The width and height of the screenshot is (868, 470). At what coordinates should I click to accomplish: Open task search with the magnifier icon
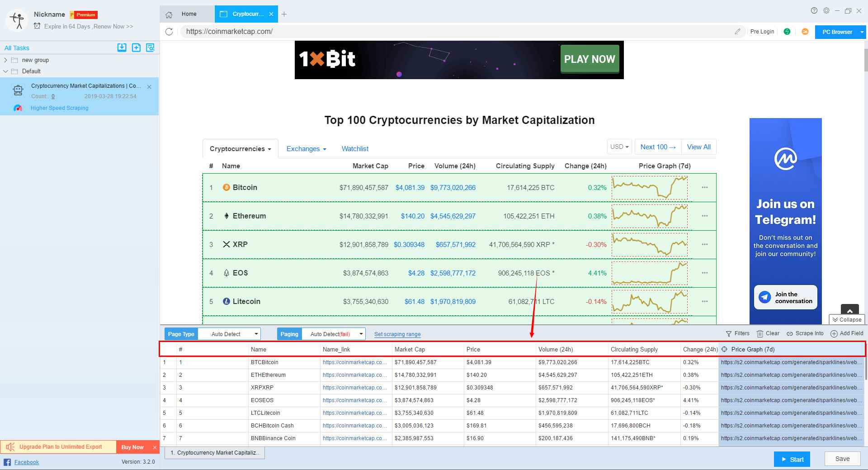click(150, 47)
